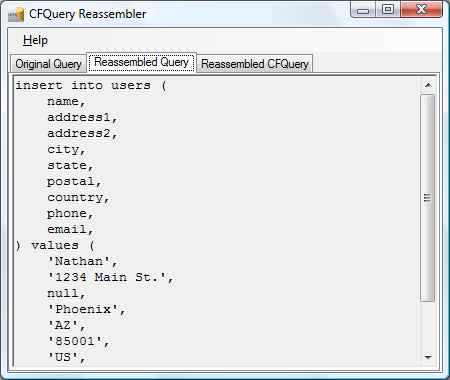Screen dimensions: 450x380
Task: Close the CFQuery Reassembler window
Action: (421, 9)
